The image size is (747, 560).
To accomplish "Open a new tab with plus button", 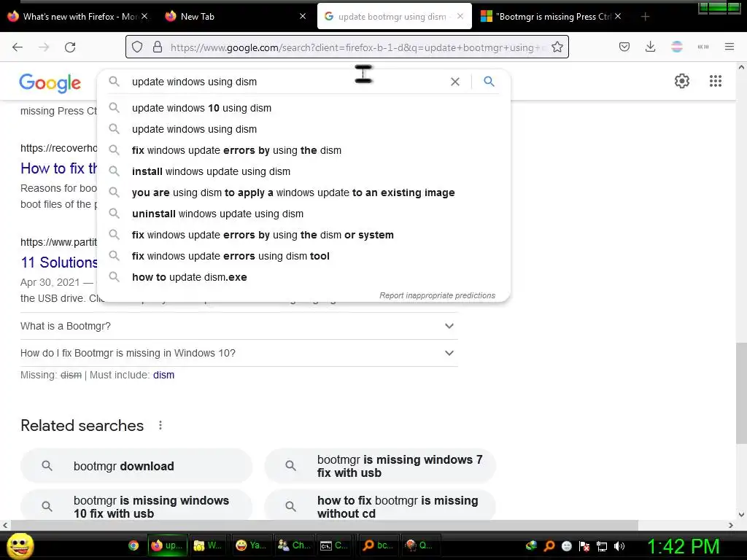I will (x=645, y=17).
